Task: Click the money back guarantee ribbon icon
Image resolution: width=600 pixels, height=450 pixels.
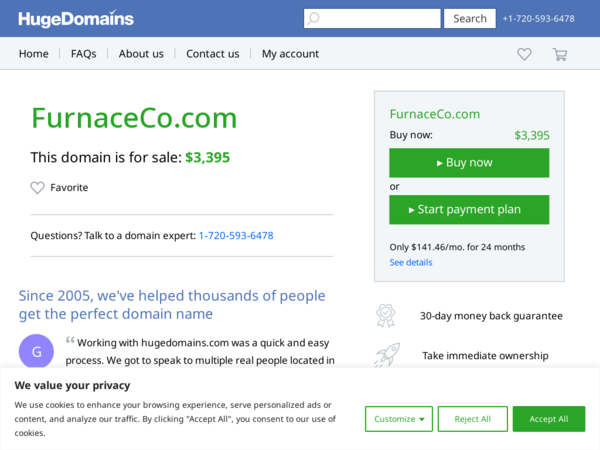Action: (x=386, y=316)
